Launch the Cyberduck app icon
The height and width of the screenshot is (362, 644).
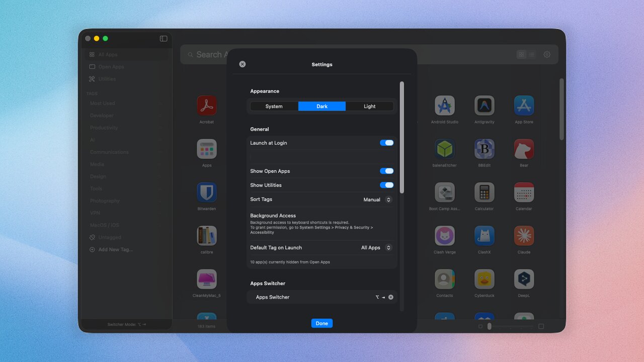tap(485, 279)
